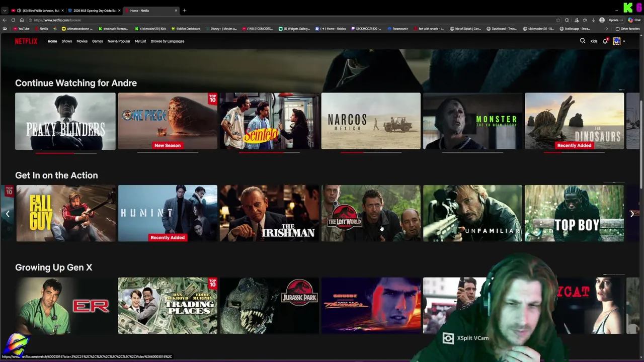The height and width of the screenshot is (362, 644).
Task: Resume The Dinosaurs
Action: click(x=574, y=121)
